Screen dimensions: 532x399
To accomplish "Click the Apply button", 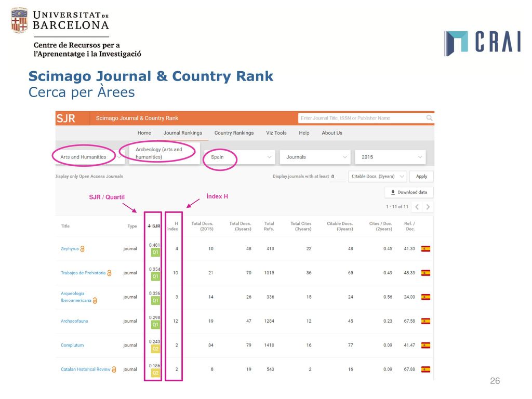I will click(421, 177).
